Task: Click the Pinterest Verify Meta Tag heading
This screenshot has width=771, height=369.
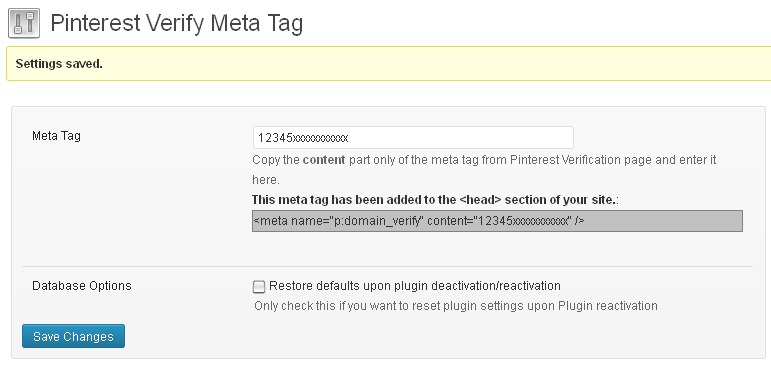Action: pyautogui.click(x=177, y=23)
